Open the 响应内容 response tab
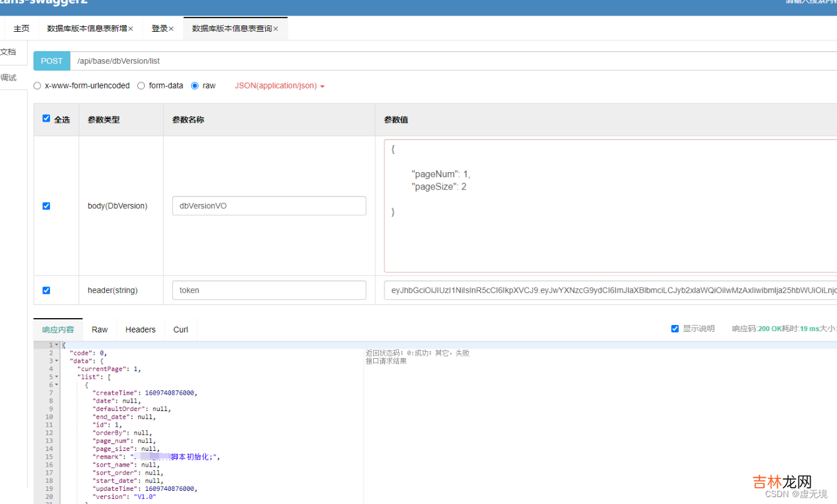This screenshot has height=504, width=837. point(58,329)
